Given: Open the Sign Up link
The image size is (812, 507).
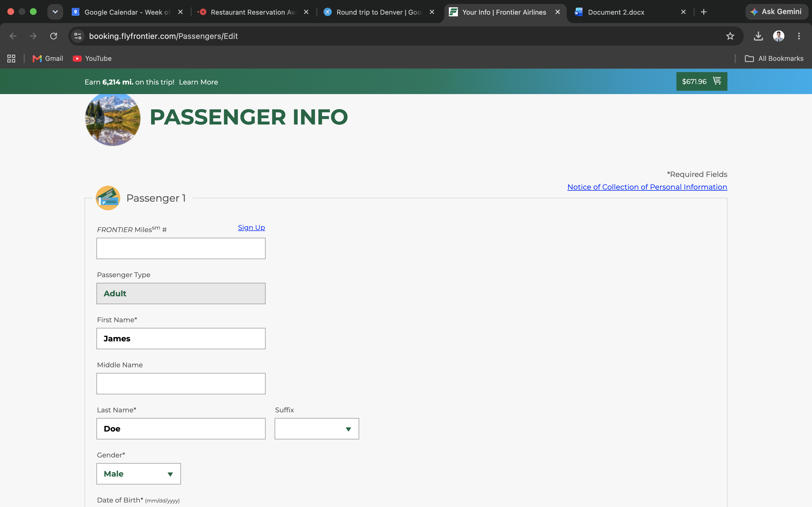Looking at the screenshot, I should pyautogui.click(x=251, y=228).
